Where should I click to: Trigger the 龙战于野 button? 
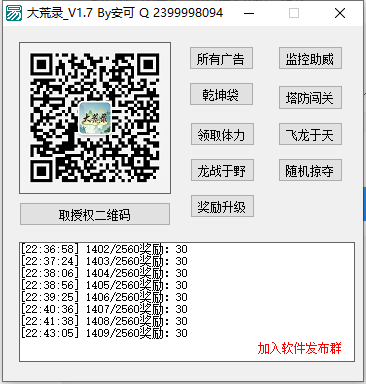222,170
